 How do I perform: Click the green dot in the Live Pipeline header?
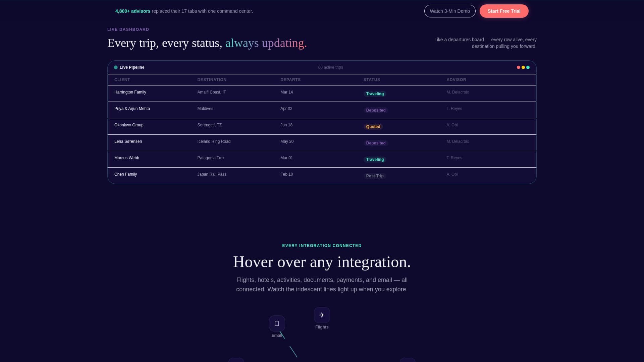coord(528,67)
